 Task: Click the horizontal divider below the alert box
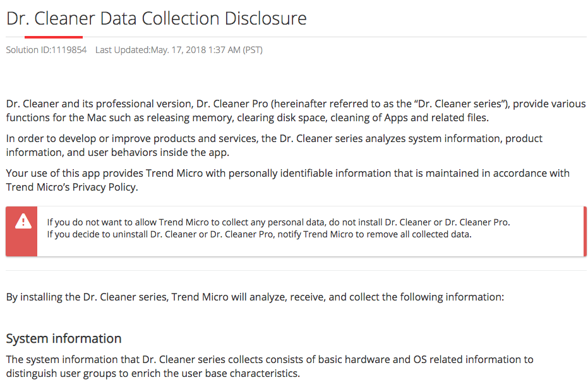[x=296, y=270]
